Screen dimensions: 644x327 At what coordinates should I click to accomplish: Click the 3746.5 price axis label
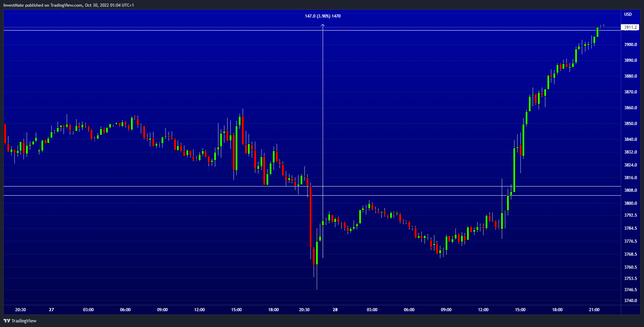tap(630, 290)
